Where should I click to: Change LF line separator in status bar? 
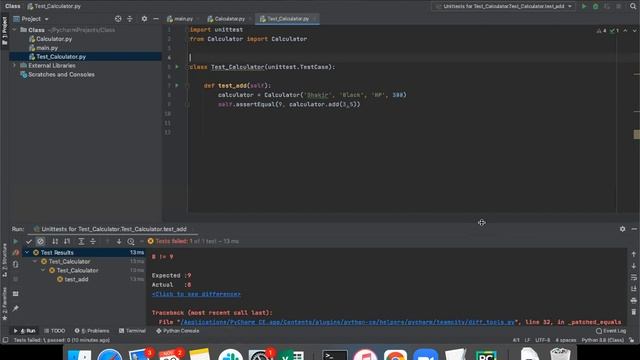point(527,340)
